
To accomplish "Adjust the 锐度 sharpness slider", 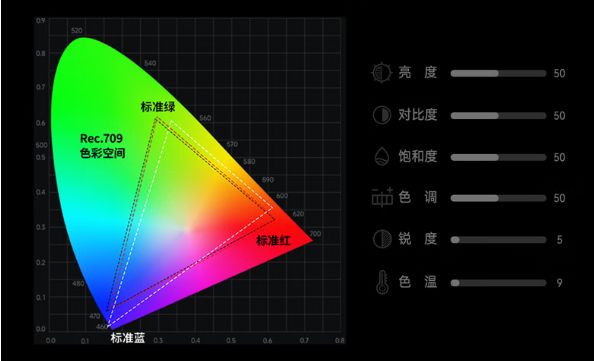I will point(498,240).
